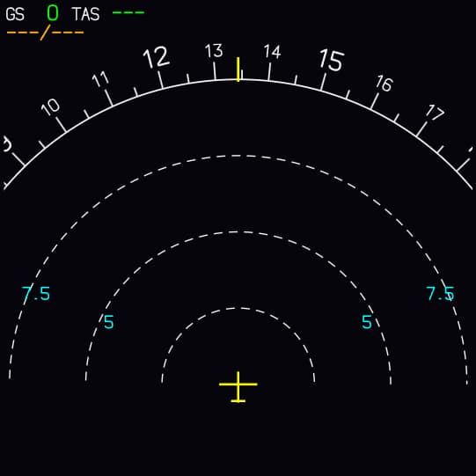Click the right cyan 5 range label
476x476 pixels.
point(367,322)
